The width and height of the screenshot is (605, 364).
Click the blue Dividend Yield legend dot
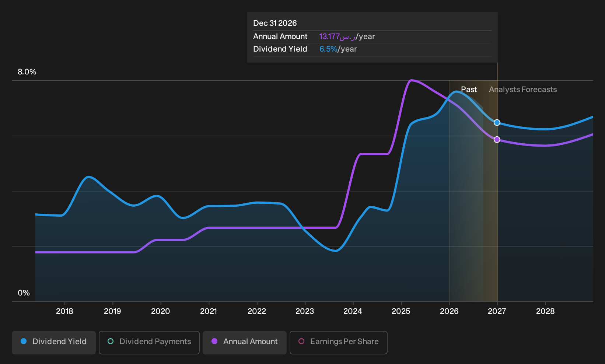tap(24, 342)
